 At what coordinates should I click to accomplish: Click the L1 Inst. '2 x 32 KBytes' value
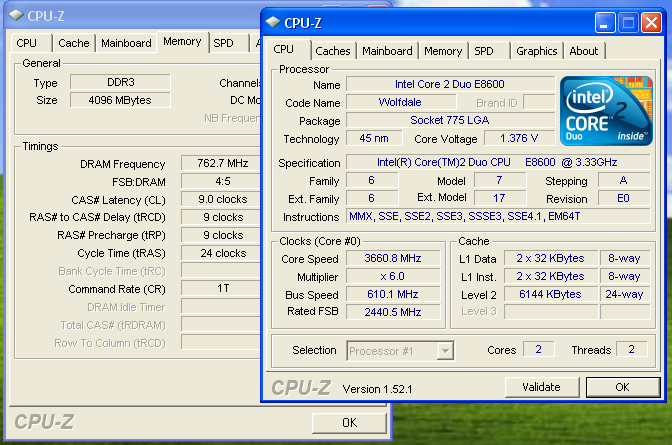551,276
